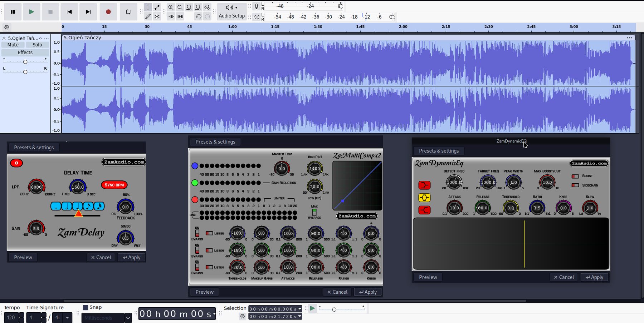Open time signature denominator dropdown

pos(67,317)
